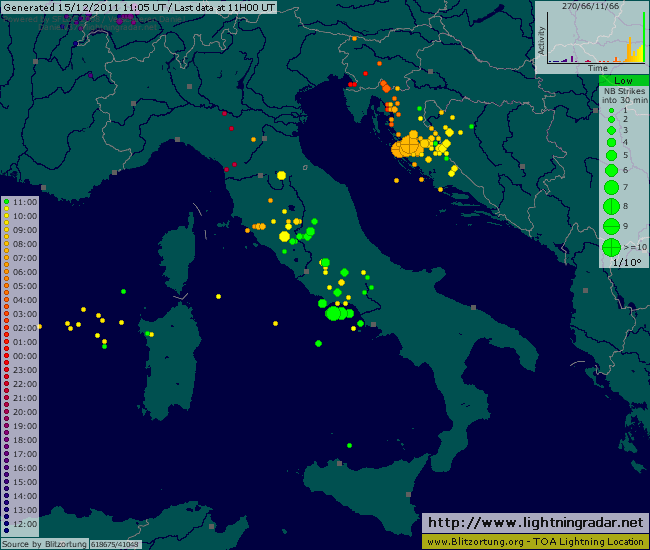Select the 08:00 label in the time legend
Viewport: 650px width, 550px height.
[25, 244]
